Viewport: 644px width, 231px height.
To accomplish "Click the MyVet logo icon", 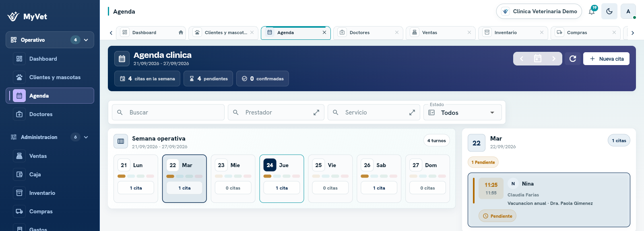I will 13,16.
